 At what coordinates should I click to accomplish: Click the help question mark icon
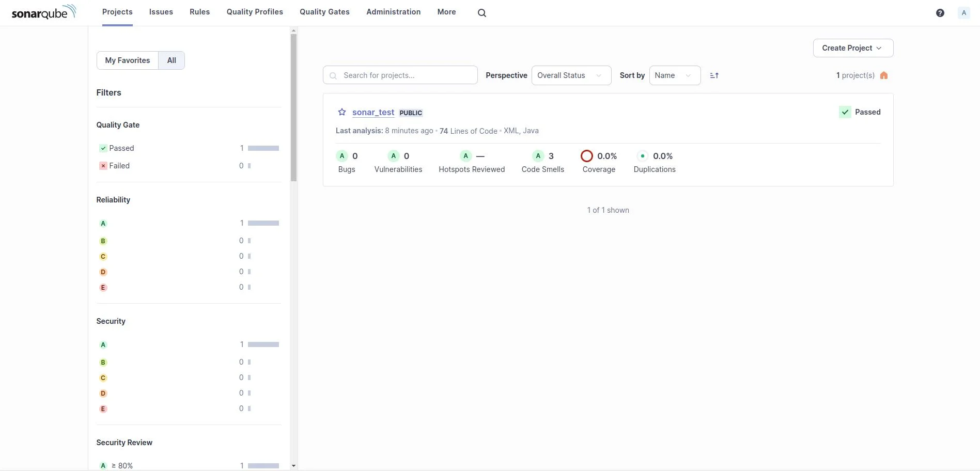coord(940,12)
